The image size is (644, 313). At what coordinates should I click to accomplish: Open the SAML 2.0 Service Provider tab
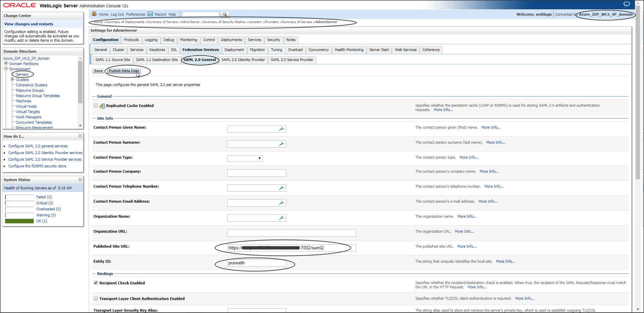coord(292,60)
